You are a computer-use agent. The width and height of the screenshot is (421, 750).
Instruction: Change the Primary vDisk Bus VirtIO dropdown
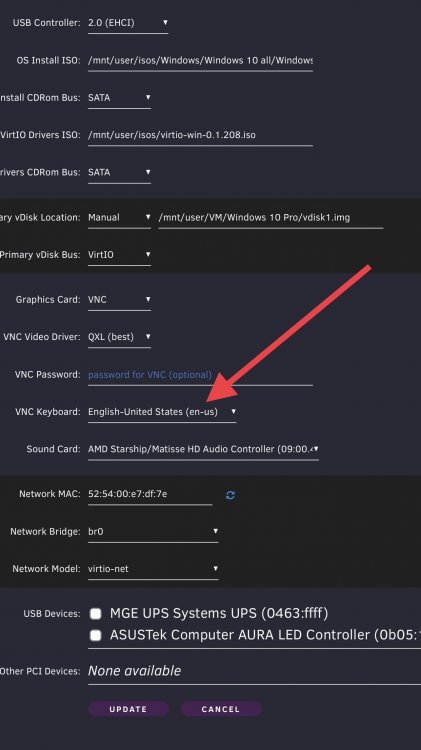[x=119, y=255]
